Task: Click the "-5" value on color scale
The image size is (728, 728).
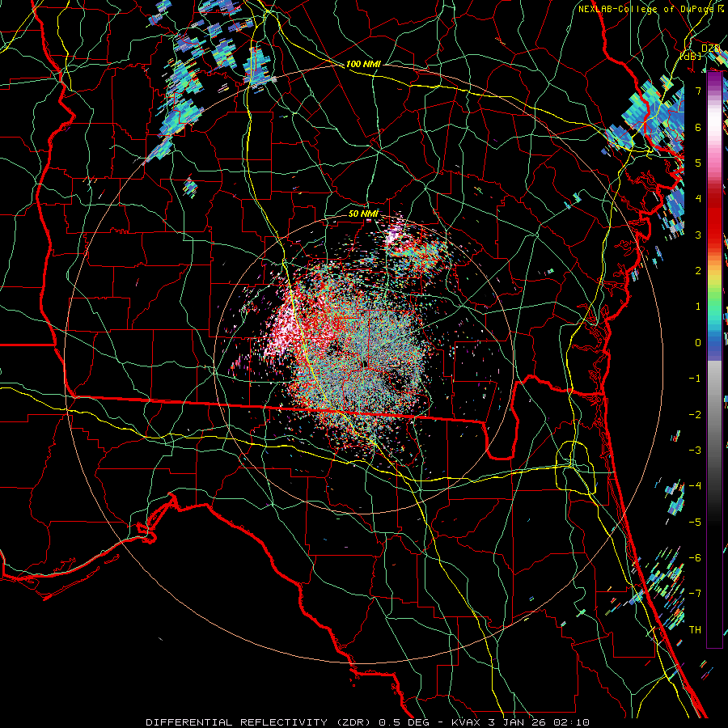Action: pos(695,523)
